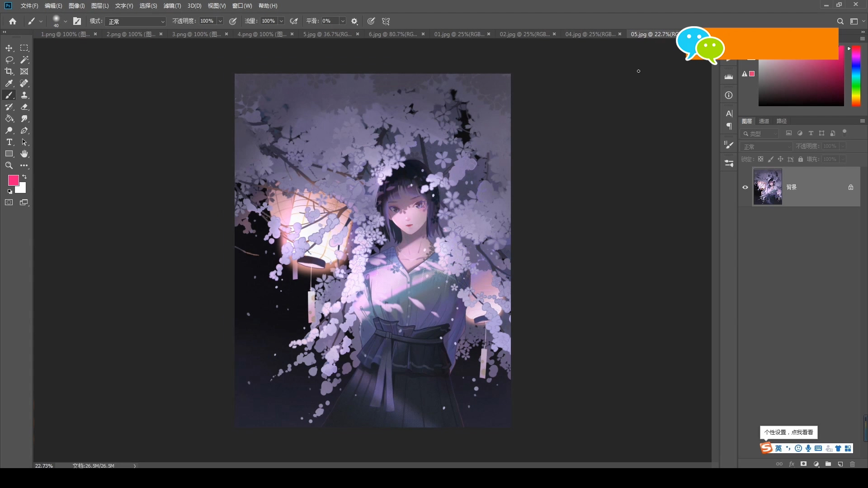Select the Rectangular Marquee tool
The width and height of the screenshot is (868, 488).
click(x=24, y=48)
